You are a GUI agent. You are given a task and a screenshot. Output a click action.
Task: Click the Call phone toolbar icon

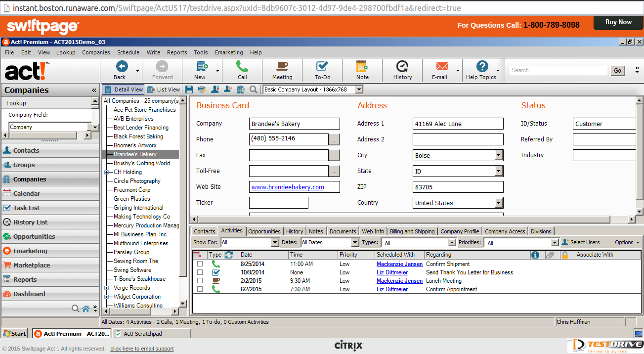tap(242, 67)
